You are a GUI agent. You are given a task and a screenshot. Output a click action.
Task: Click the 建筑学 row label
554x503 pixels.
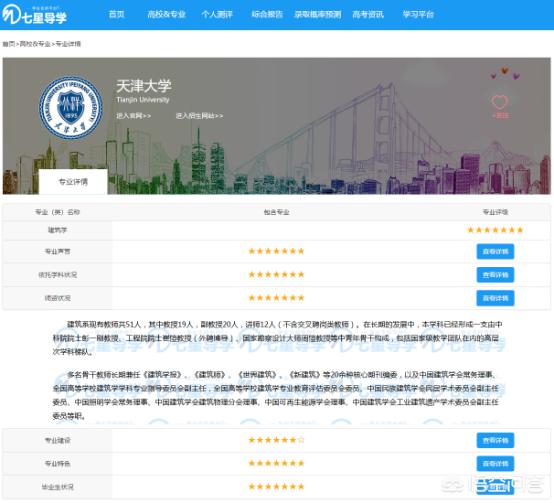click(57, 230)
